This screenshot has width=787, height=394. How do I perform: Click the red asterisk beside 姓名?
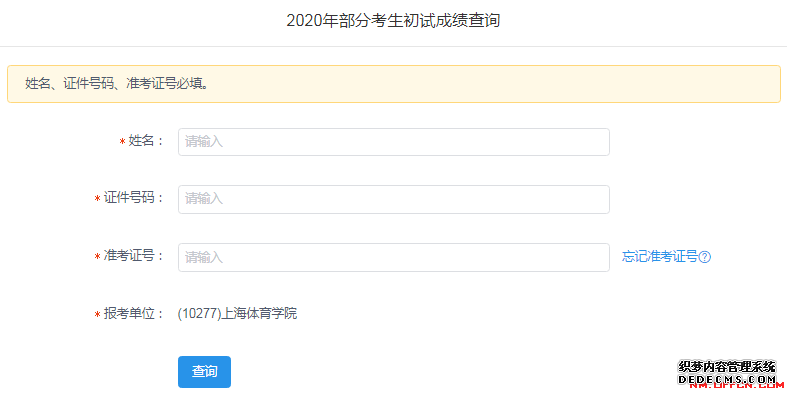coord(122,142)
